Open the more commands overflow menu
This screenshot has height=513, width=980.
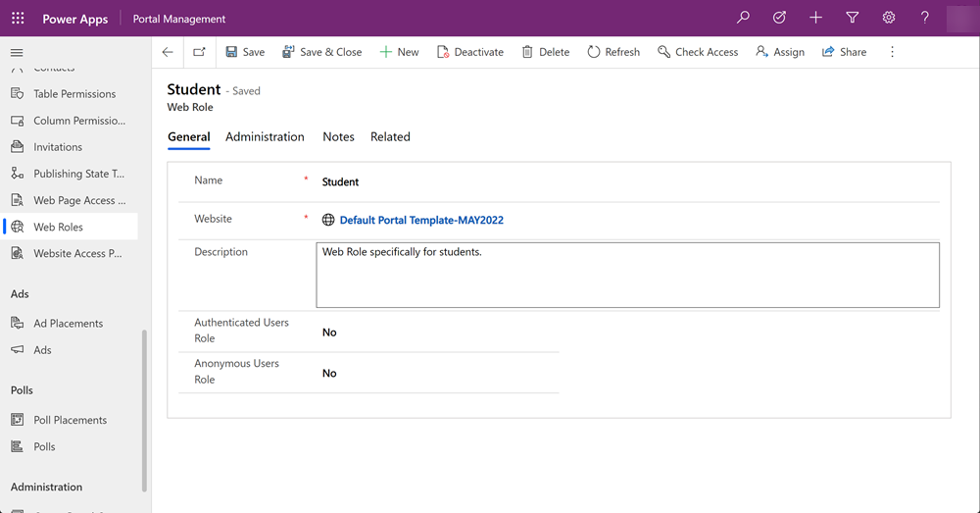[x=892, y=52]
